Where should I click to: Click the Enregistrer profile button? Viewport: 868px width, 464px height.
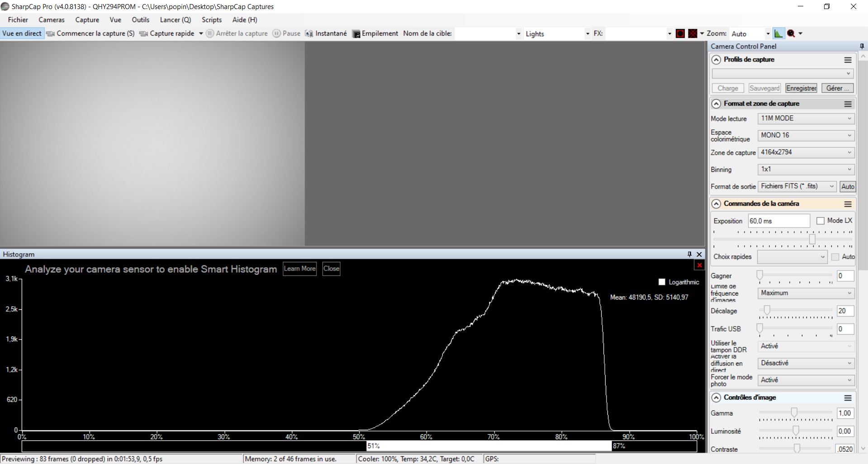[x=801, y=88]
